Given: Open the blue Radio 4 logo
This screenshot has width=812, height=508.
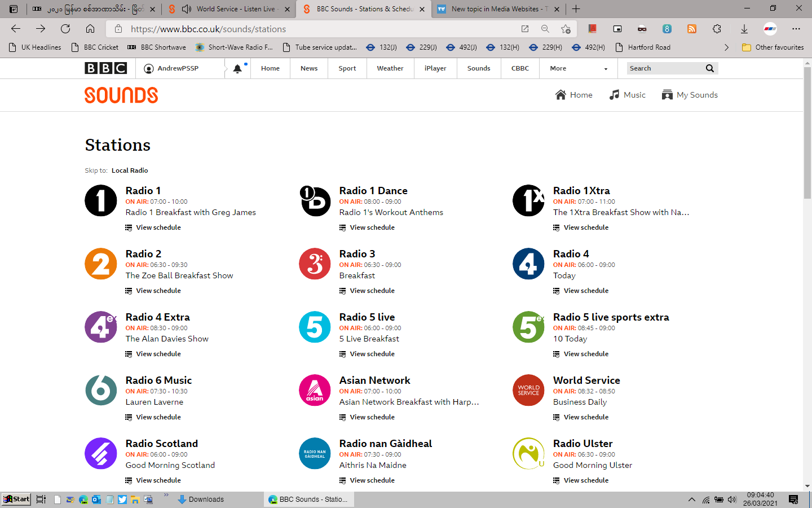Looking at the screenshot, I should coord(528,264).
